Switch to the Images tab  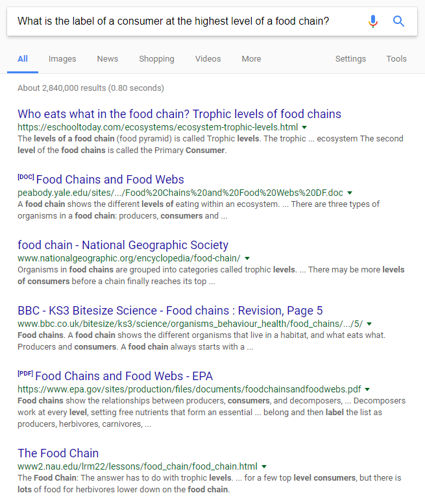pos(62,59)
